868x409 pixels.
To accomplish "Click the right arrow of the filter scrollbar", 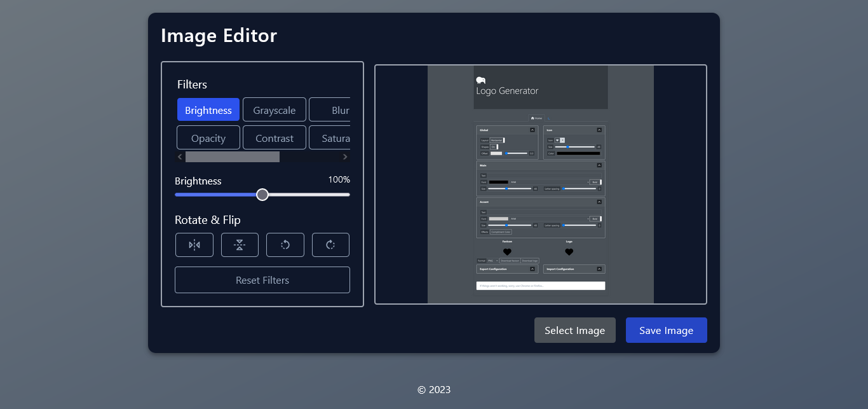I will (345, 156).
